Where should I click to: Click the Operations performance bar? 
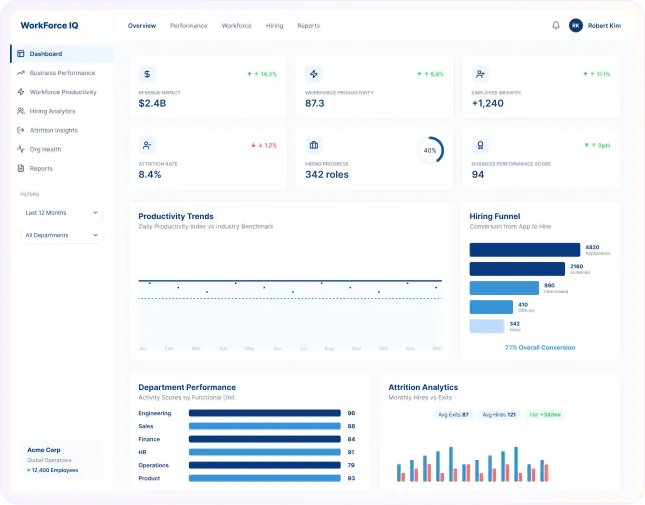pyautogui.click(x=264, y=465)
